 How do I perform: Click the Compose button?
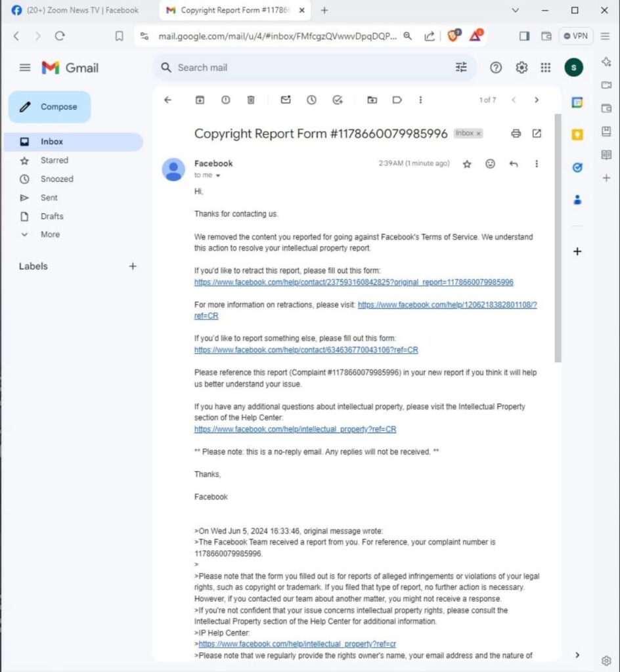pos(50,107)
